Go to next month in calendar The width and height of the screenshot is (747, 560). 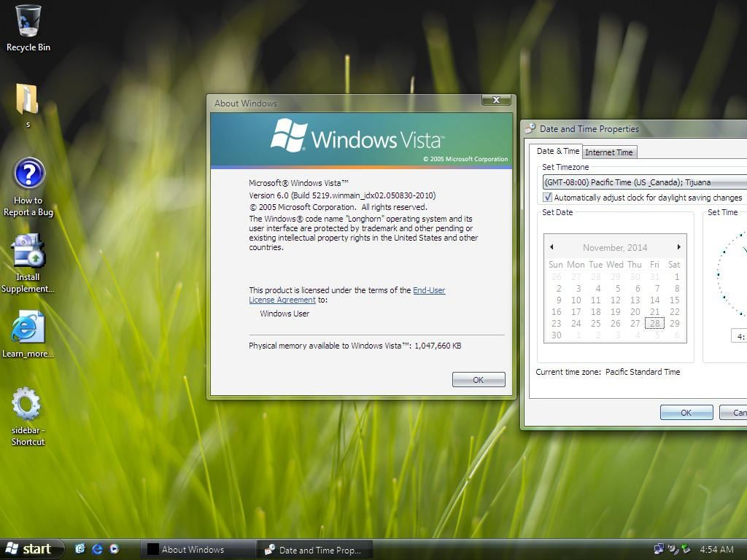pyautogui.click(x=679, y=246)
